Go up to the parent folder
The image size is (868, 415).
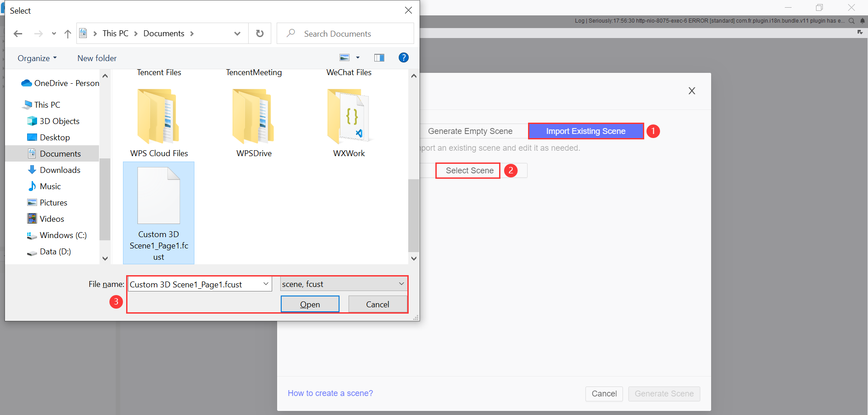68,33
